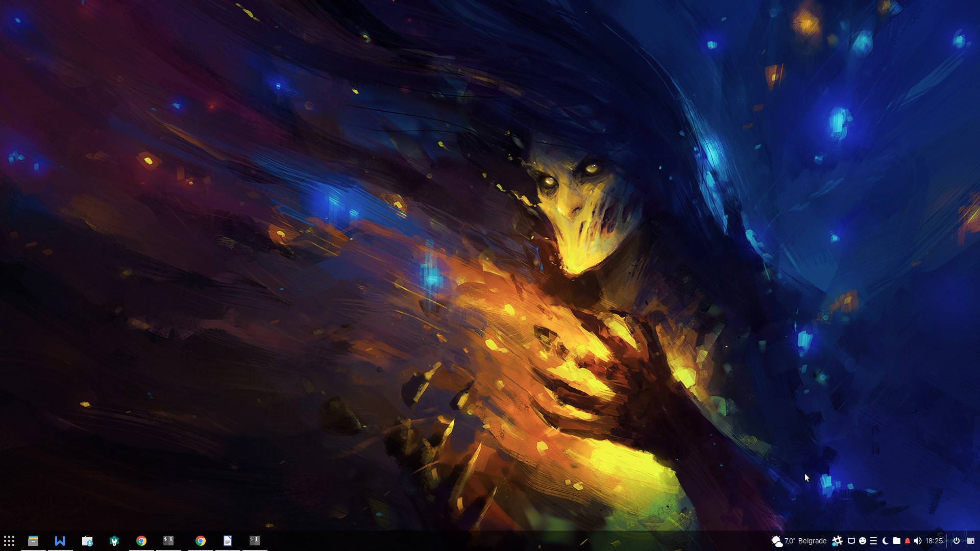Image resolution: width=980 pixels, height=551 pixels.
Task: Switch to the first Chrome window
Action: (141, 541)
